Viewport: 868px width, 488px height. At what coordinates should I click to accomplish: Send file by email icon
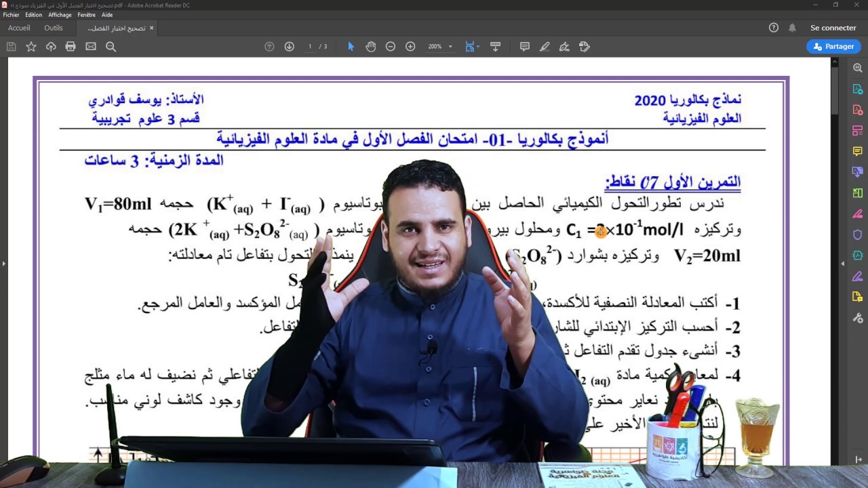click(91, 47)
